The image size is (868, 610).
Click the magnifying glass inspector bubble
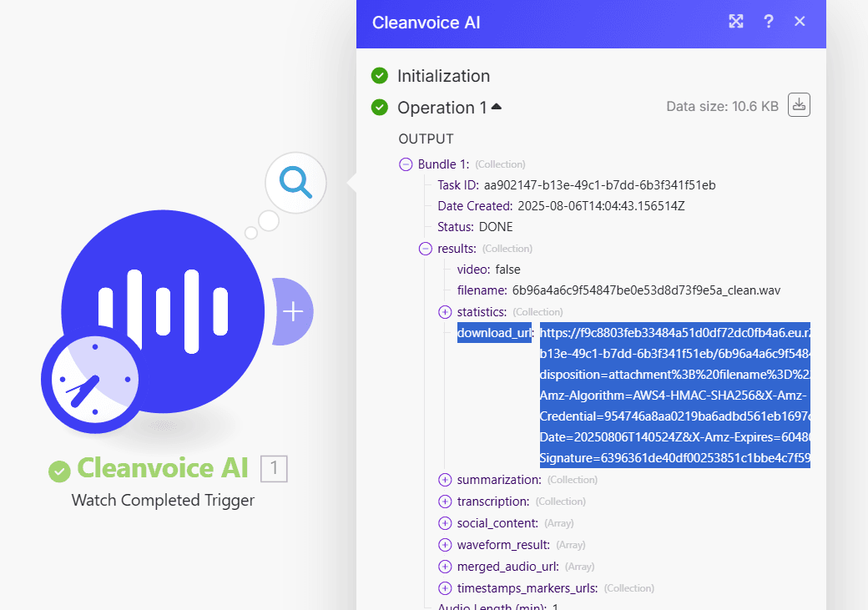tap(295, 183)
